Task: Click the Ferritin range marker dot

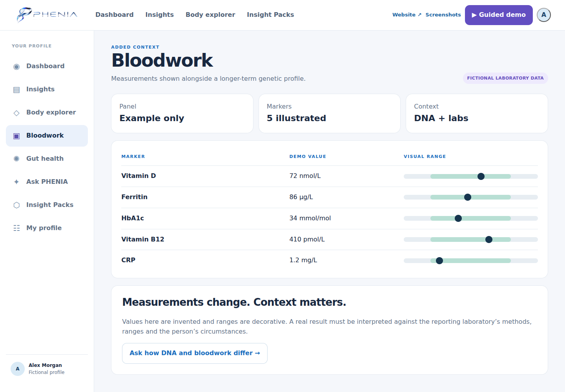Action: (468, 197)
